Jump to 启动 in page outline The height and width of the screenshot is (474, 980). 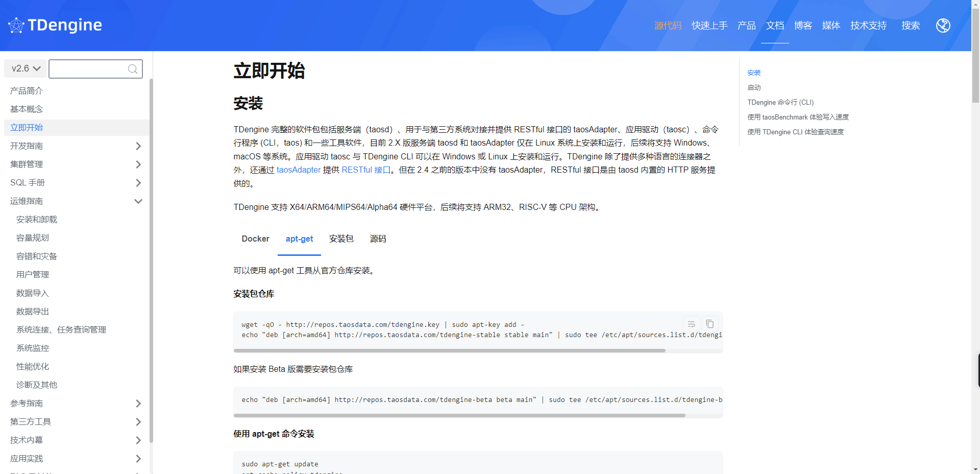[x=754, y=88]
